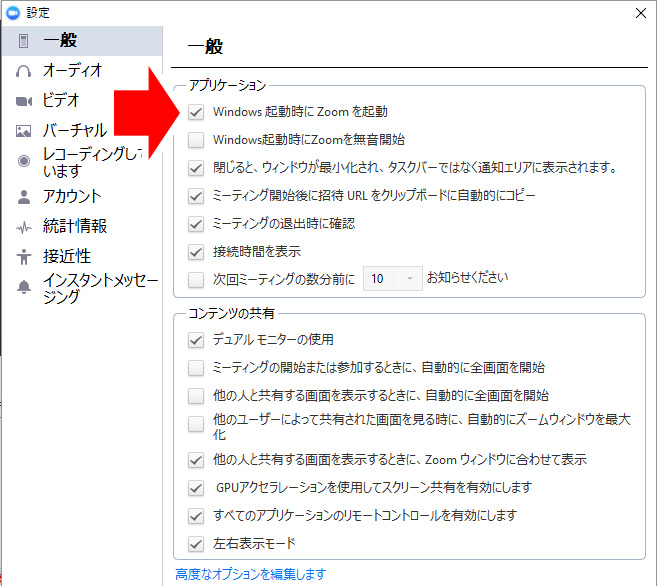Screen dimensions: 657x586
Task: Enable Windows起動時にZoomを無音開始 checkbox
Action: [x=196, y=140]
